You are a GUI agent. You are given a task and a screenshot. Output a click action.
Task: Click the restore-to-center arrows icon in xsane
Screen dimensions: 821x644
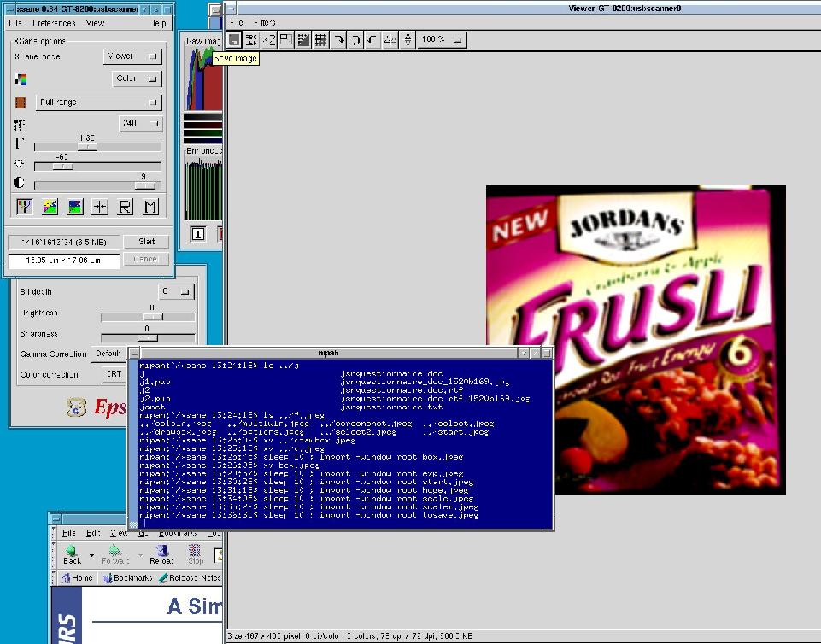coord(100,207)
